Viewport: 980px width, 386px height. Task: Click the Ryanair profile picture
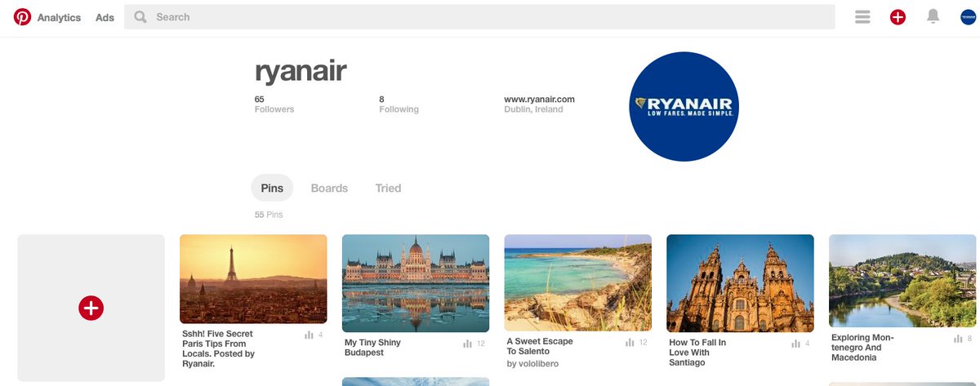[684, 106]
